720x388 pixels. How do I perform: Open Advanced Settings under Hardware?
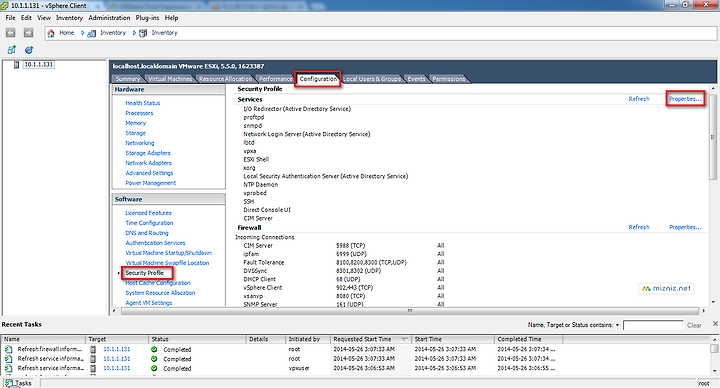pyautogui.click(x=149, y=173)
